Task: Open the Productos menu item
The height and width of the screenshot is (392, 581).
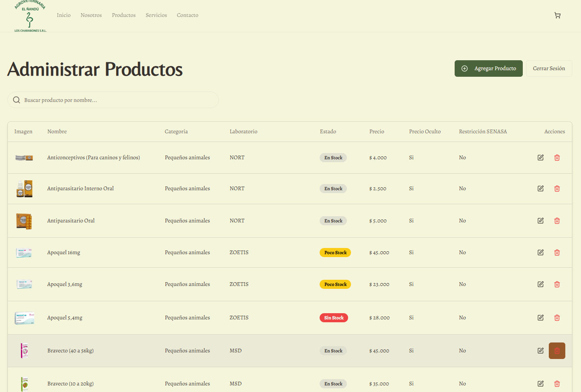Action: point(123,15)
